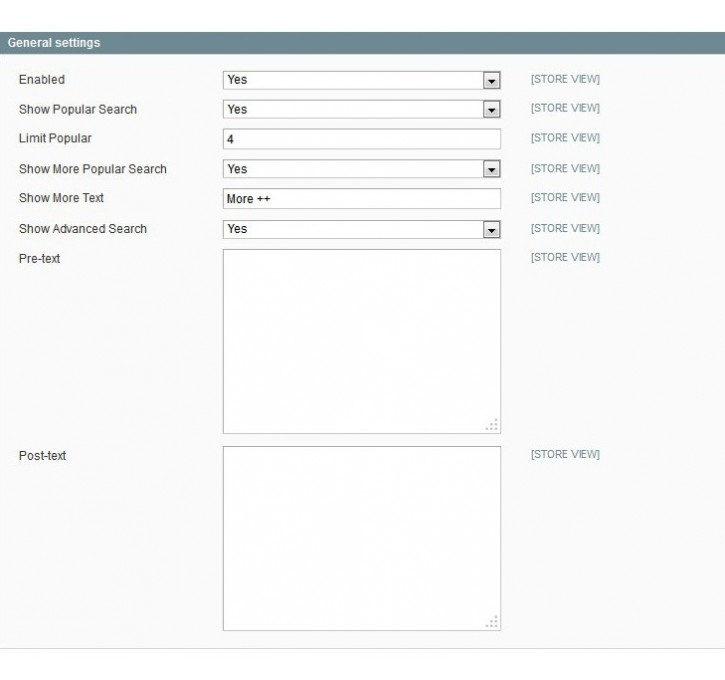Click the Limit Popular input field

point(362,139)
